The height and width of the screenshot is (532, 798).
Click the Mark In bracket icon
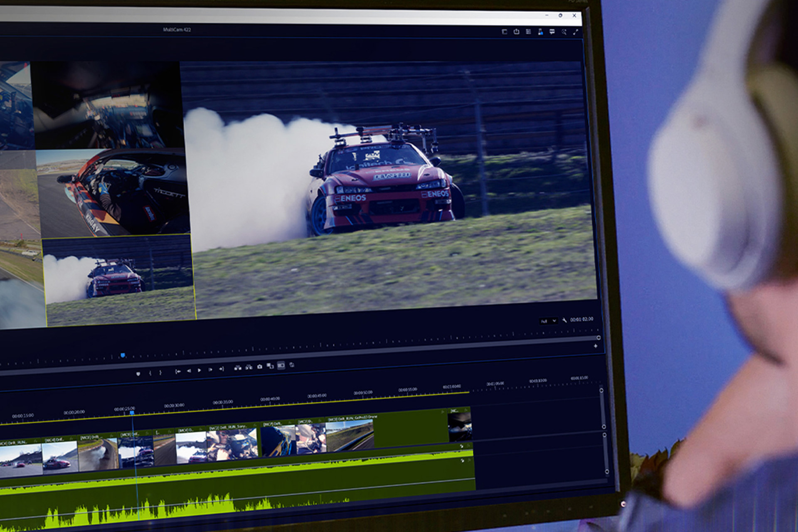click(x=150, y=373)
